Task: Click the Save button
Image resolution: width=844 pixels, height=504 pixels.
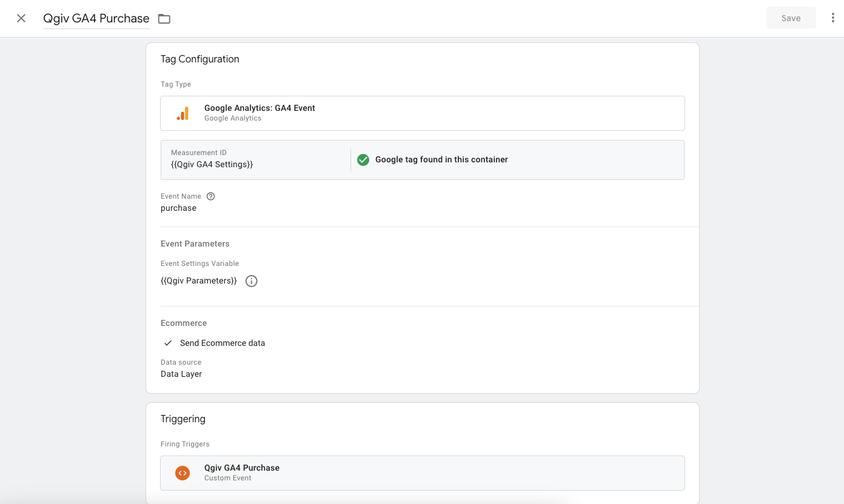Action: point(791,18)
